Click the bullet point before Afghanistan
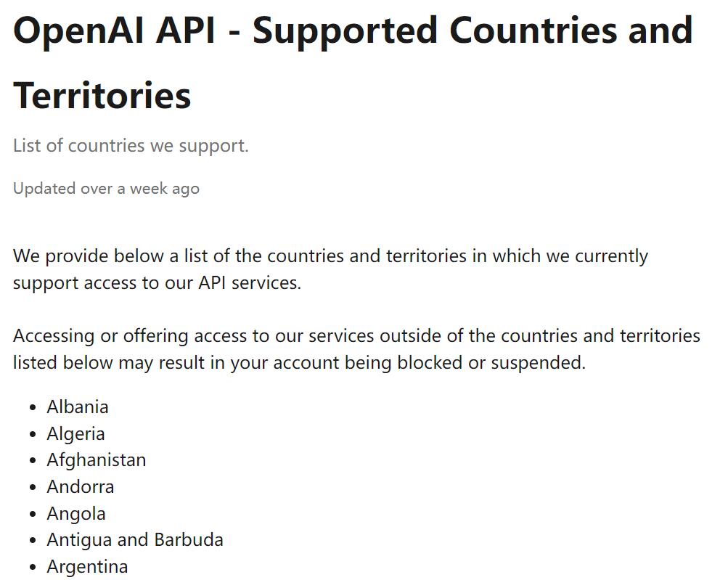728x580 pixels. tap(33, 461)
